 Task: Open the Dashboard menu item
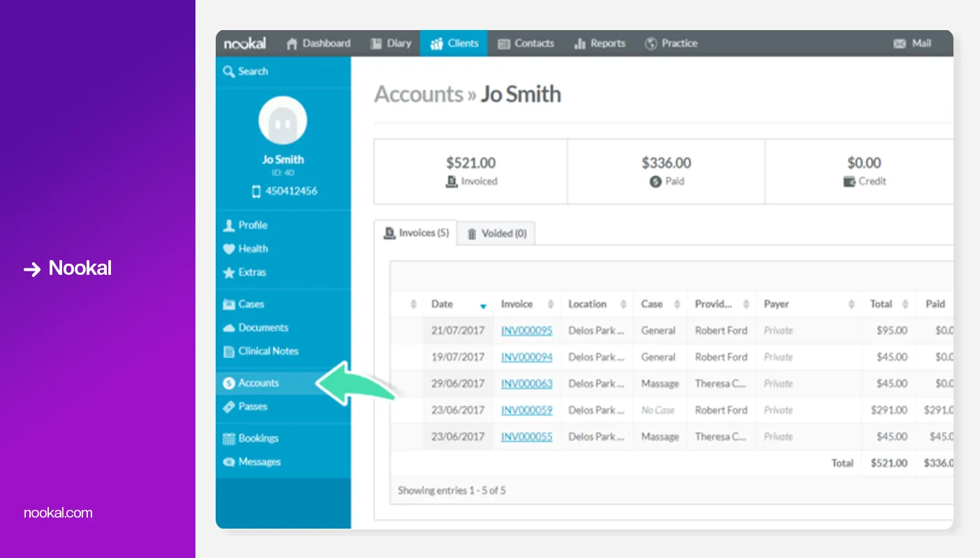[x=318, y=43]
